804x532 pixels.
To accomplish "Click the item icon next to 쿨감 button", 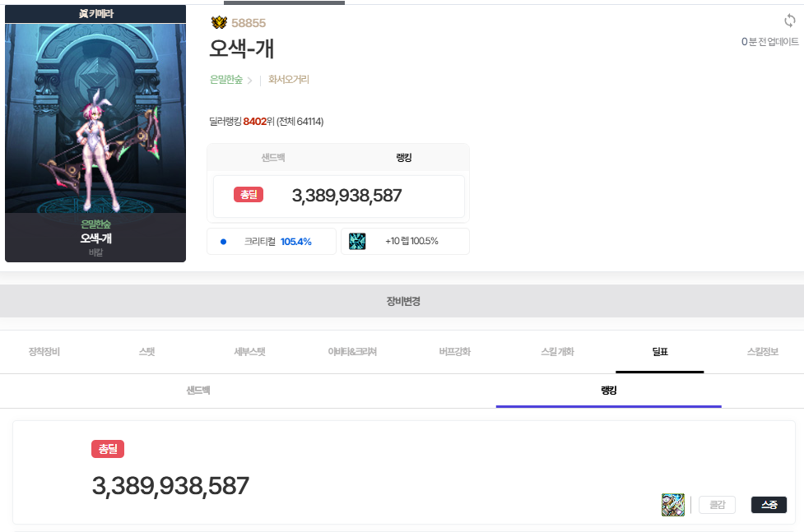I will click(x=672, y=505).
